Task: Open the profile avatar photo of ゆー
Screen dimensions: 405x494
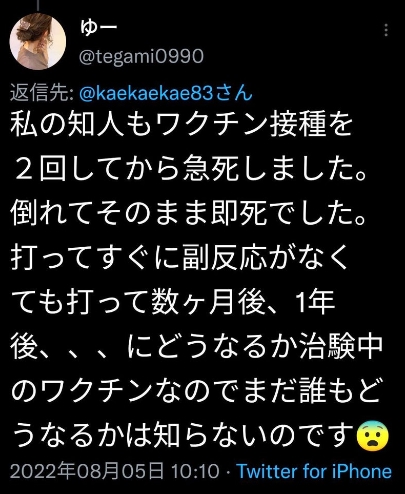Action: (x=38, y=41)
